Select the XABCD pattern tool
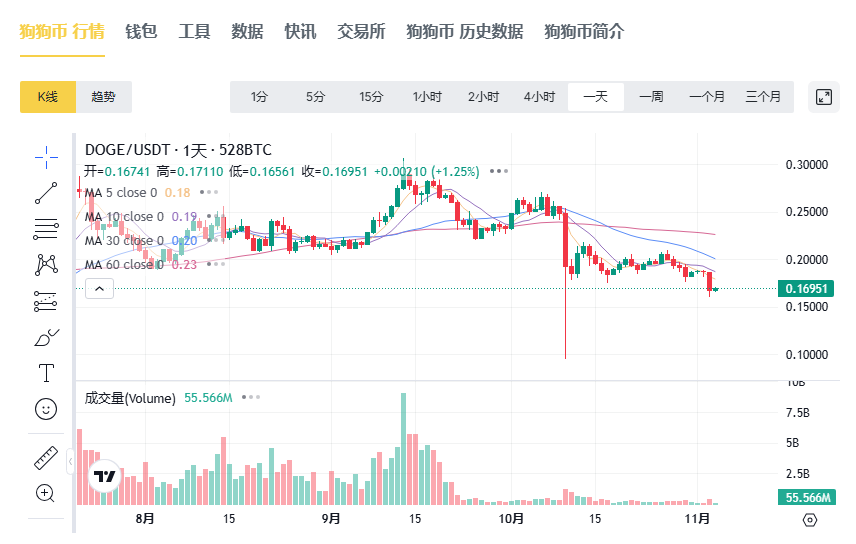 point(46,264)
